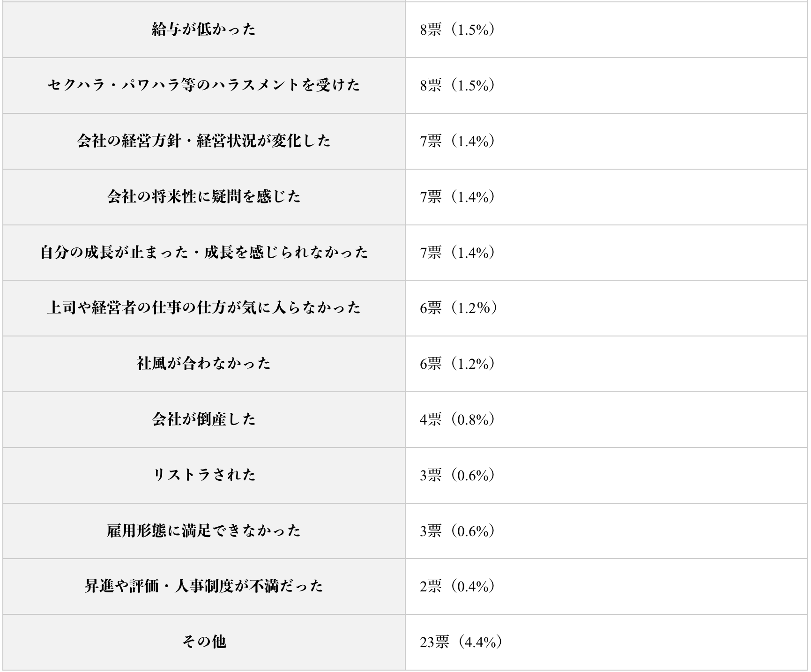Screen dimensions: 811x672
Task: Select the 雇用形態に満足できなかった cell
Action: click(204, 531)
